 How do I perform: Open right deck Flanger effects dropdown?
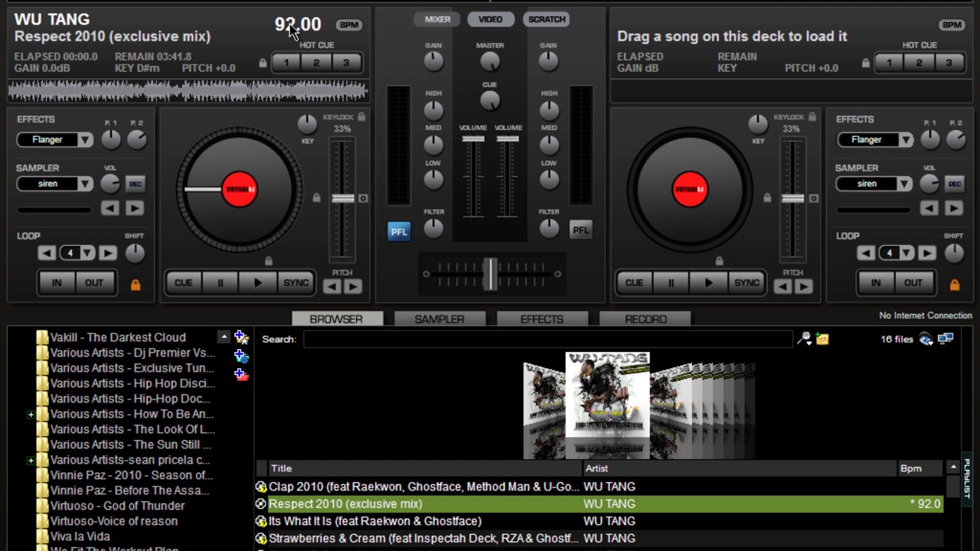click(x=905, y=140)
